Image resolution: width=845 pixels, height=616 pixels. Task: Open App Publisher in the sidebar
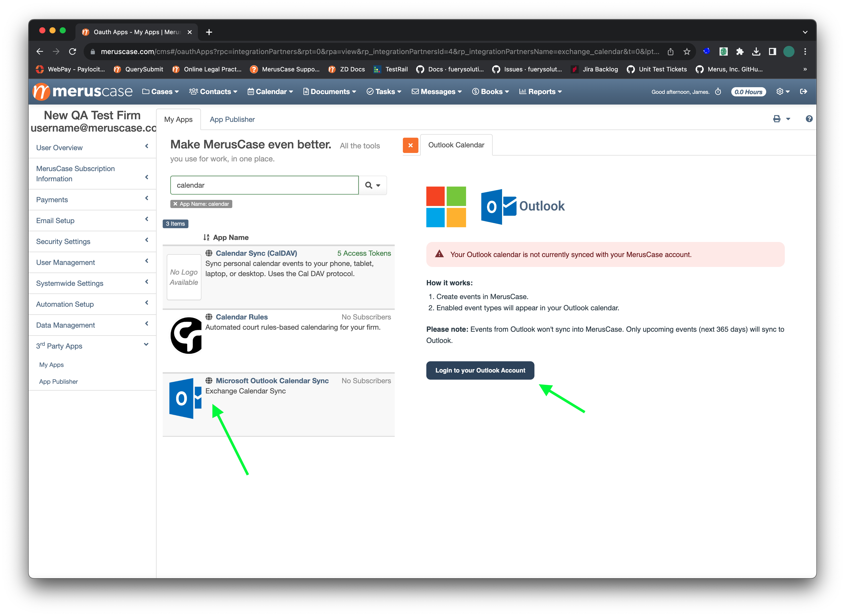pos(59,381)
